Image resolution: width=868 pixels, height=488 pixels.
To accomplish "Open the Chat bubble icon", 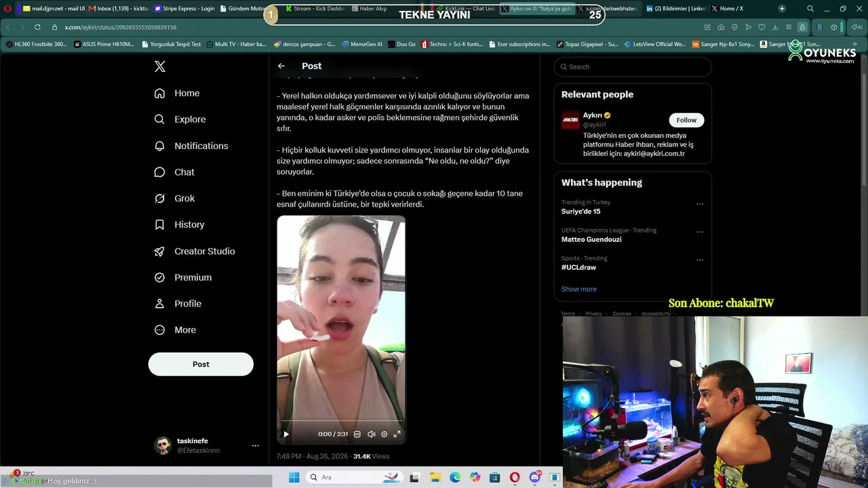I will (159, 172).
